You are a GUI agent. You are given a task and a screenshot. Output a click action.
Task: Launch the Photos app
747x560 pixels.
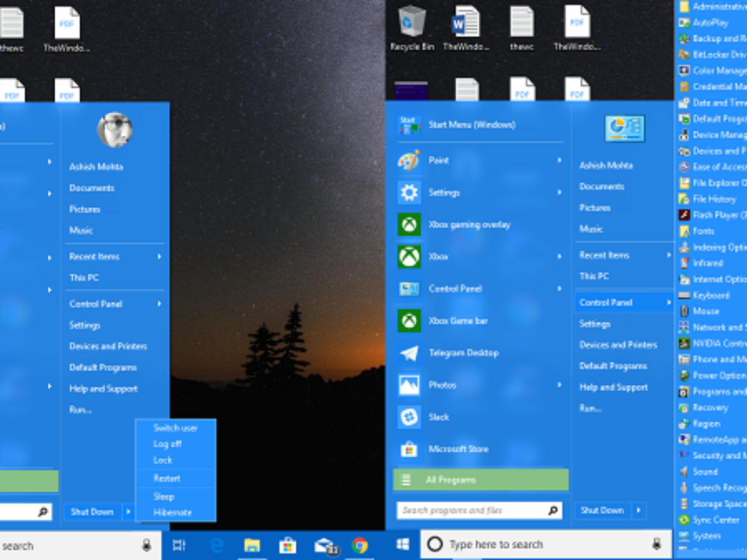tap(479, 385)
